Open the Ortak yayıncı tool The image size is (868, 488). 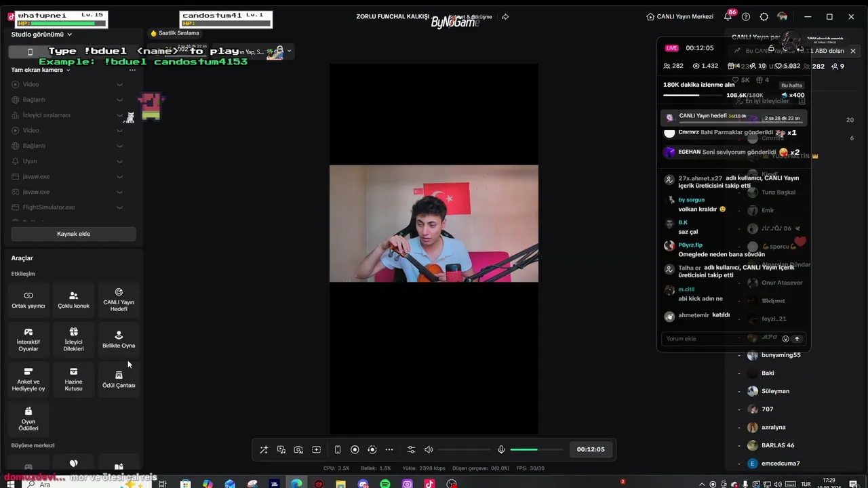pyautogui.click(x=28, y=300)
